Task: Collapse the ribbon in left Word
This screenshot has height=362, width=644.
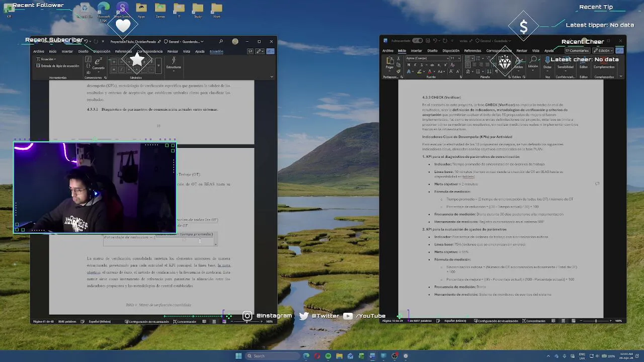Action: pos(272,77)
